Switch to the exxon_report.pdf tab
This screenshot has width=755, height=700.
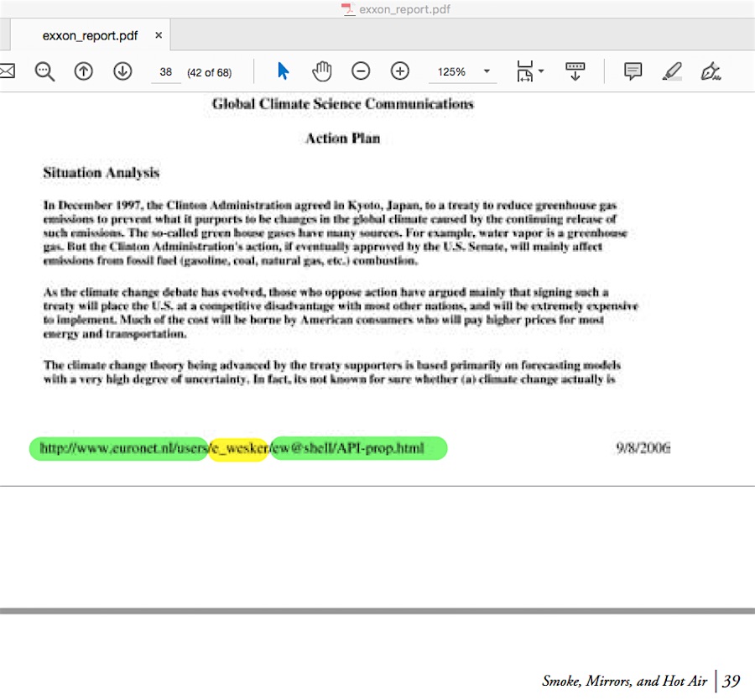(x=91, y=36)
